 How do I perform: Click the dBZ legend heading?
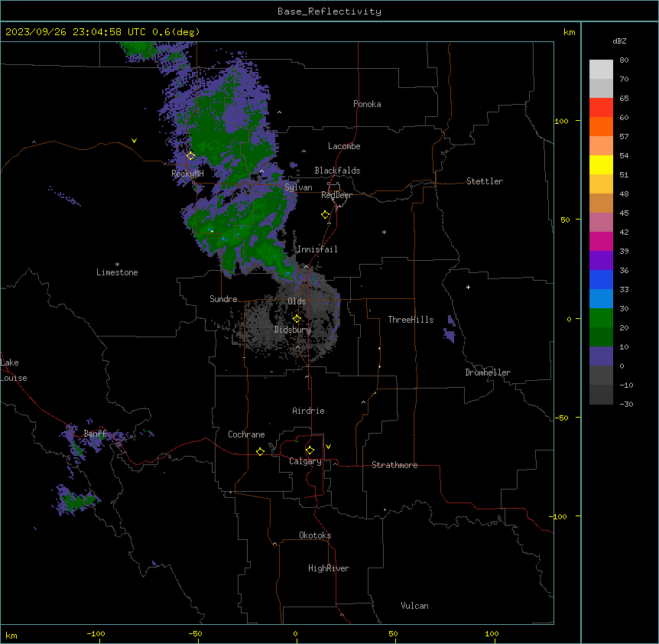click(619, 41)
